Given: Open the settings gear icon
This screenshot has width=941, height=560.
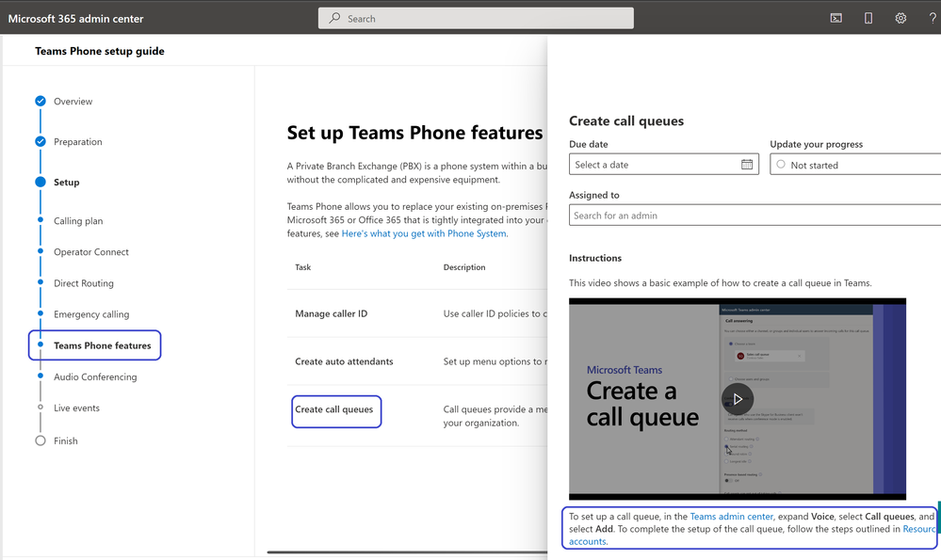Looking at the screenshot, I should pos(900,18).
